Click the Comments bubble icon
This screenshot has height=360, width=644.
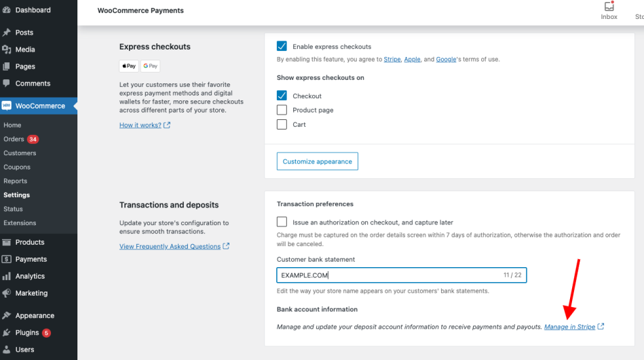7,83
